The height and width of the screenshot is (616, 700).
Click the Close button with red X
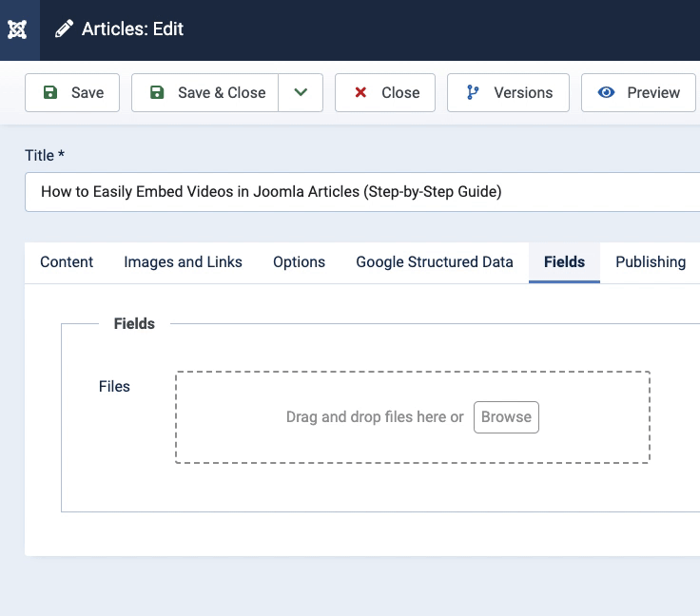(385, 93)
